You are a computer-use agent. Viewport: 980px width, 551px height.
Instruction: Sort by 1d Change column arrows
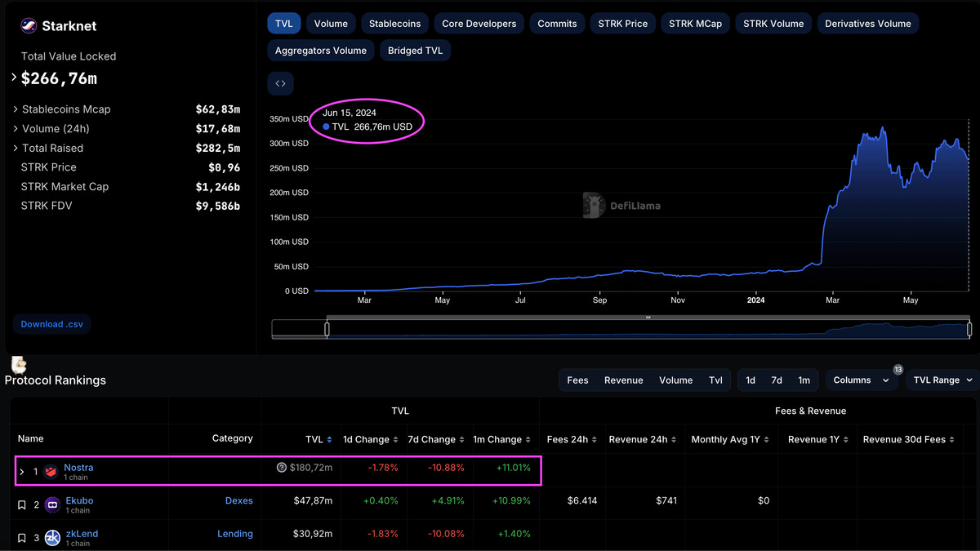[x=396, y=439]
